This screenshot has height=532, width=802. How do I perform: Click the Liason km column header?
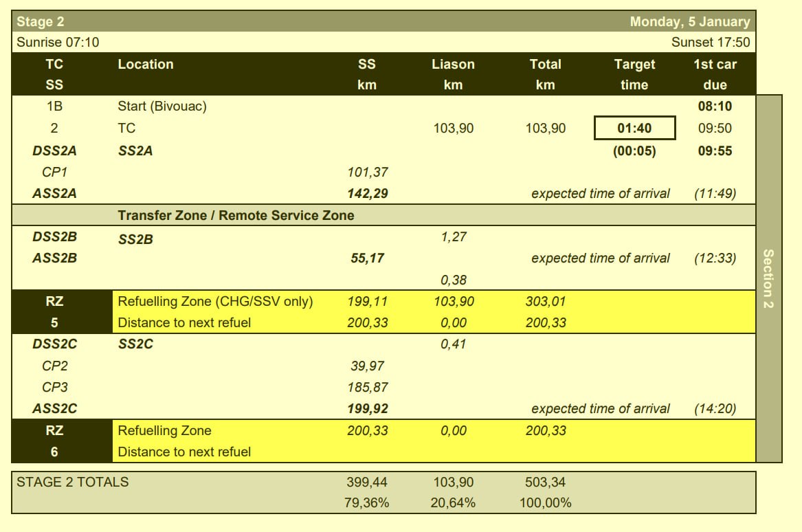[453, 74]
